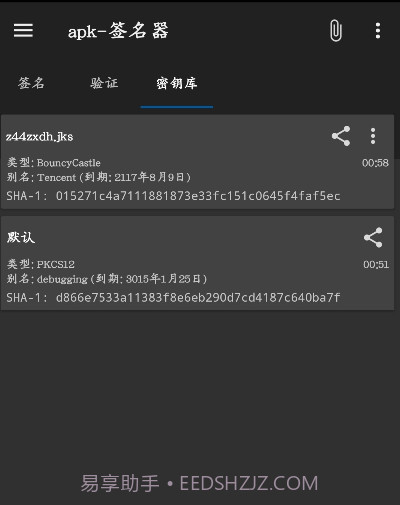Tap the apk-签名器 app title
Screen dimensions: 400x505
118,31
